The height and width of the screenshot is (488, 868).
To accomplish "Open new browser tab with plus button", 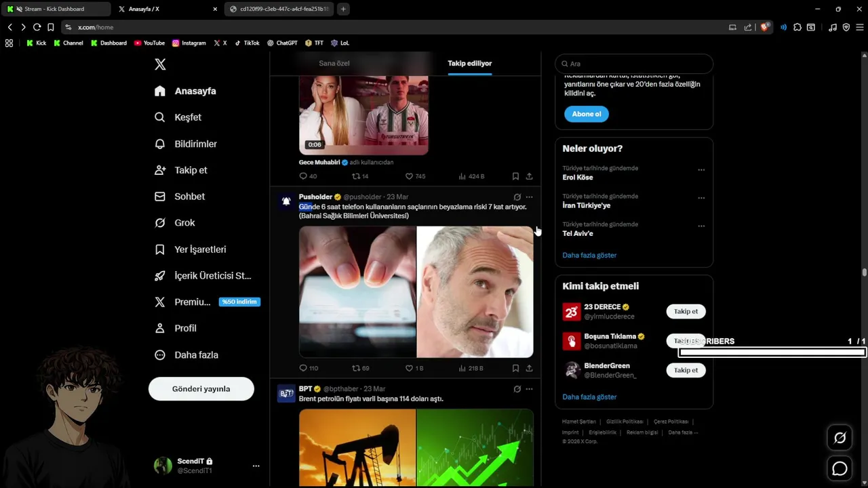I will pos(343,9).
